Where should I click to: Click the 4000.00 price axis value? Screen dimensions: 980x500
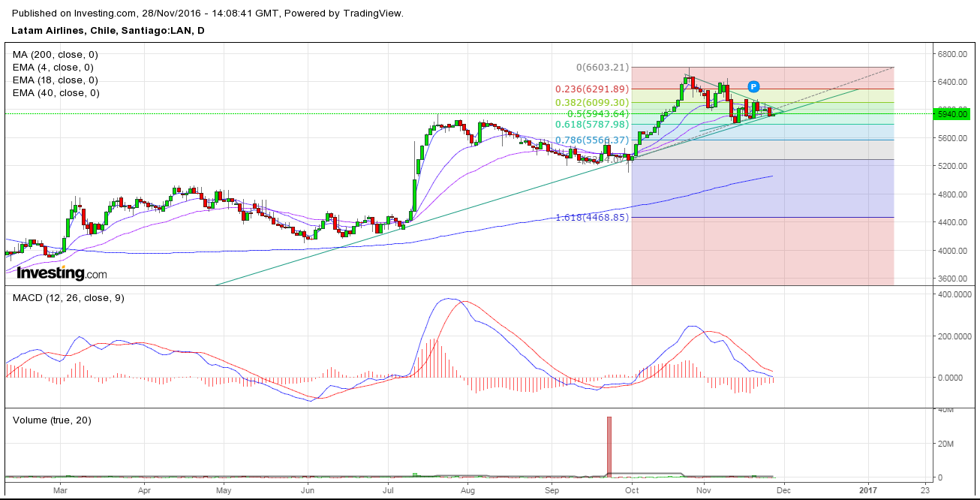coord(951,252)
